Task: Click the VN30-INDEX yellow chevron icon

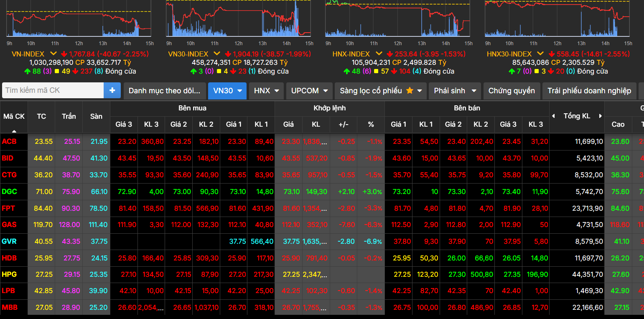Action: [216, 54]
